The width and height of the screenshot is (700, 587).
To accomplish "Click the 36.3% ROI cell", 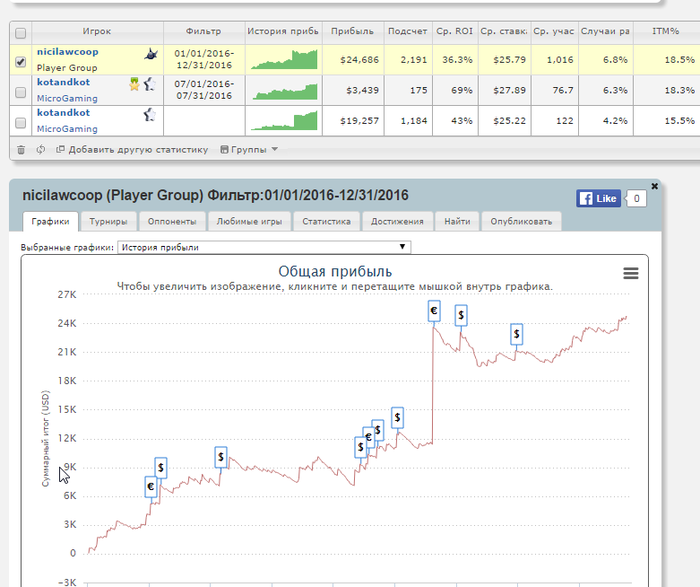I will (457, 60).
